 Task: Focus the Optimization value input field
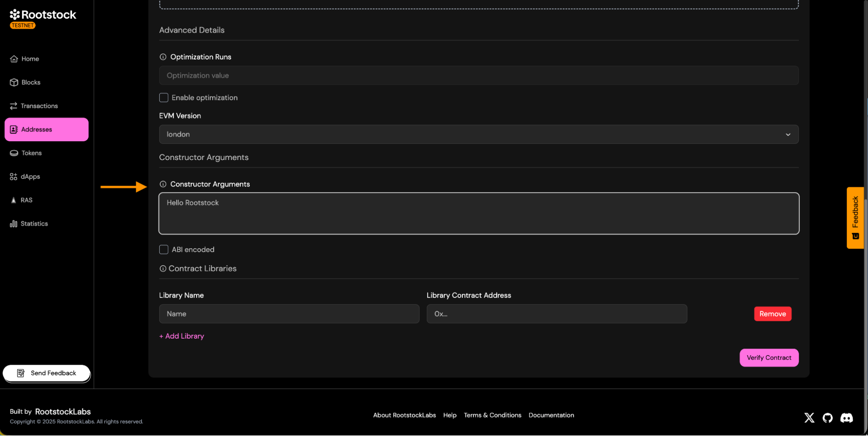478,76
